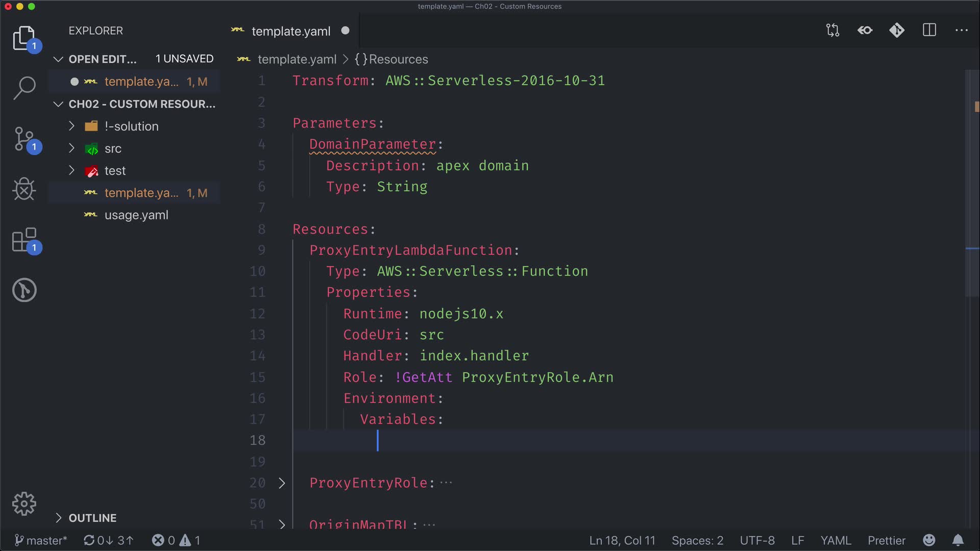This screenshot has width=980, height=551.
Task: Click the master branch in status bar
Action: [41, 540]
